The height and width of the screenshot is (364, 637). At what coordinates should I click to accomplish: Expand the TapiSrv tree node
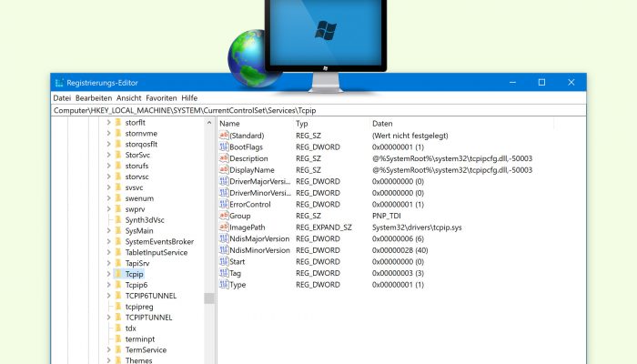click(108, 263)
